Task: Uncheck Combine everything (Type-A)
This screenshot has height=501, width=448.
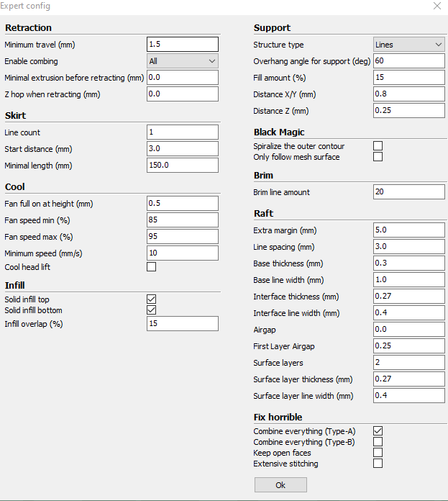Action: point(378,431)
